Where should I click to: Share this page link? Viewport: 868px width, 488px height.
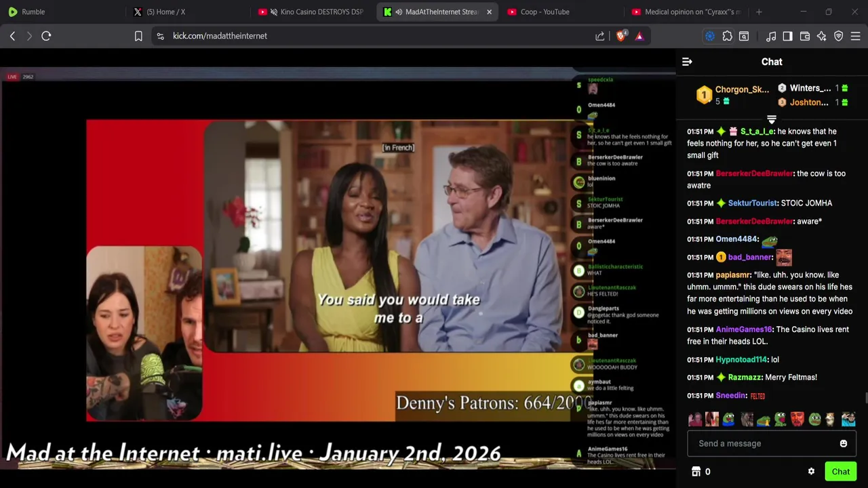tap(600, 36)
